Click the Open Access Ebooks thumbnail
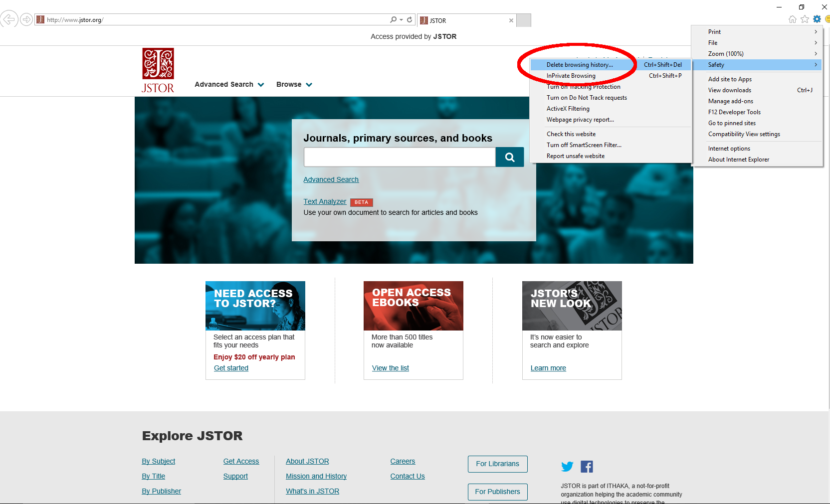The image size is (830, 504). tap(414, 306)
